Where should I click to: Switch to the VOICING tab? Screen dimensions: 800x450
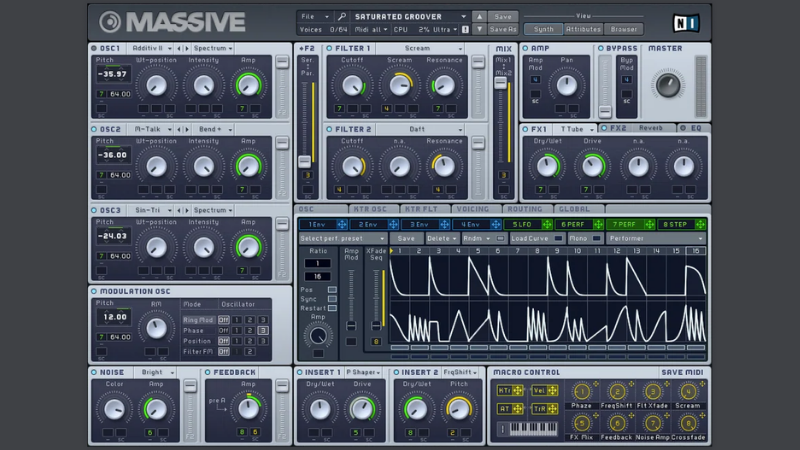pyautogui.click(x=476, y=209)
